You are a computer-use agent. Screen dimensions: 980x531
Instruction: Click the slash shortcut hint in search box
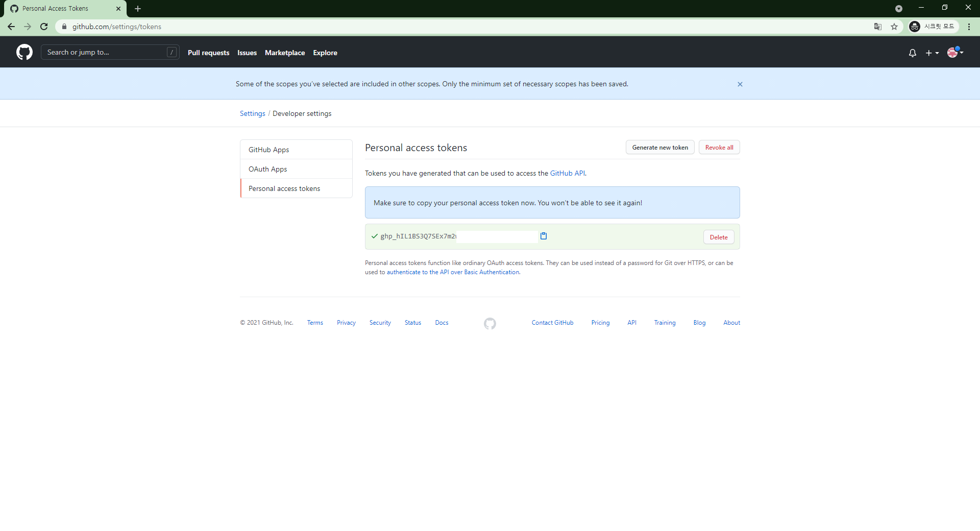coord(172,52)
